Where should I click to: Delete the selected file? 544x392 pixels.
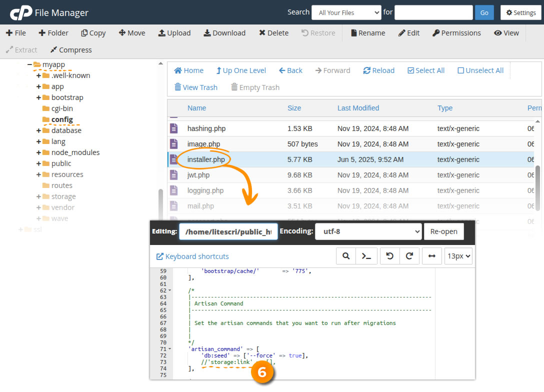tap(273, 33)
